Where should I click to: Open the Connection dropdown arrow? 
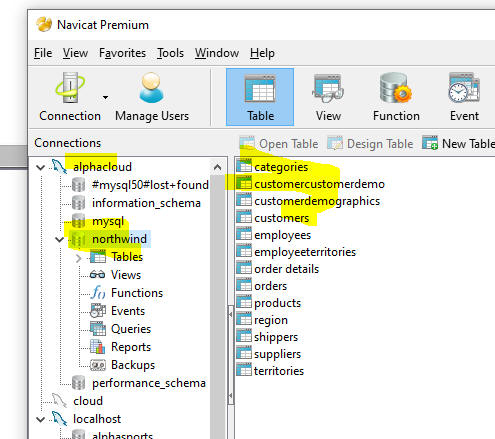coord(105,97)
